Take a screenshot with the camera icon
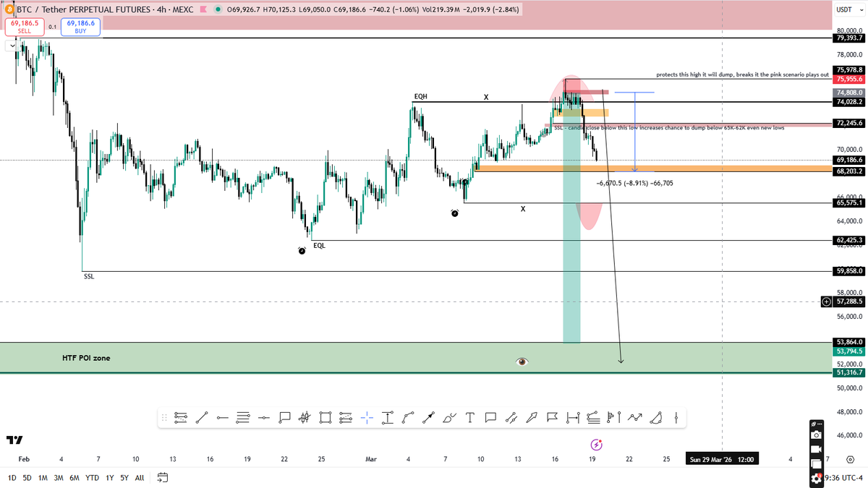Screen dimensions: 868x488 pyautogui.click(x=816, y=435)
